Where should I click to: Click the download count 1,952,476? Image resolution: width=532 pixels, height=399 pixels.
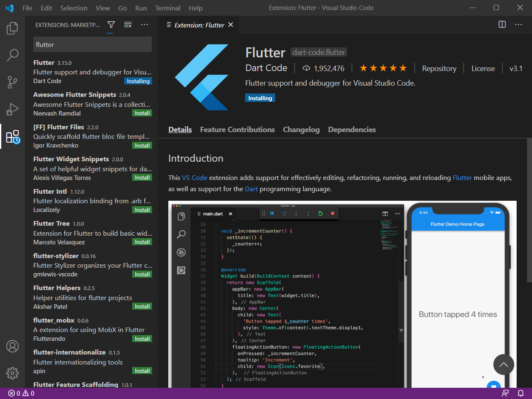coord(323,69)
